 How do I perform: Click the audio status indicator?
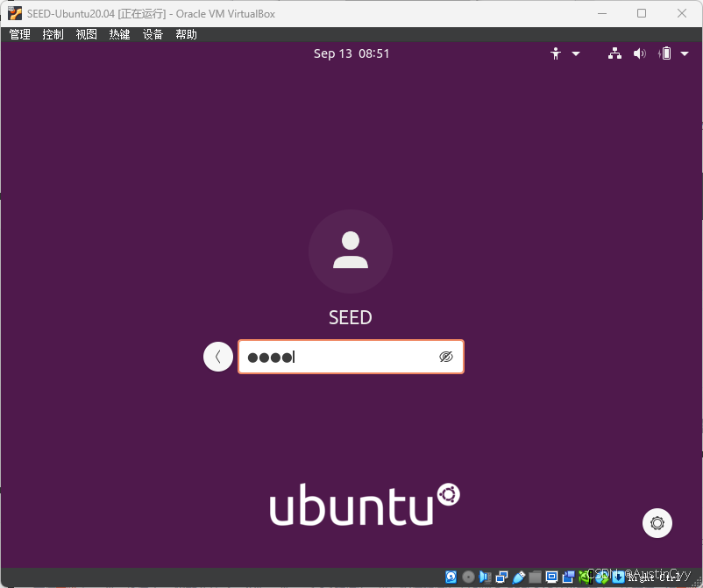point(485,577)
